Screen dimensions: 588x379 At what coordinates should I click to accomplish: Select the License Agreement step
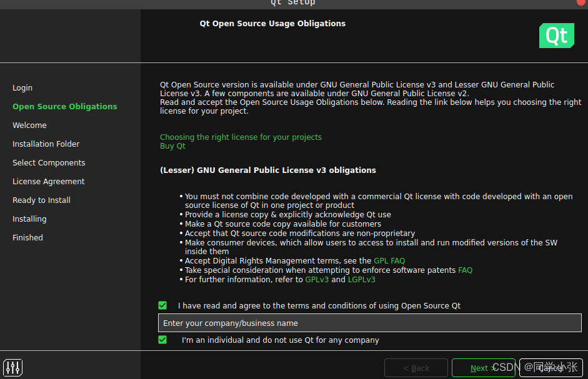click(48, 182)
